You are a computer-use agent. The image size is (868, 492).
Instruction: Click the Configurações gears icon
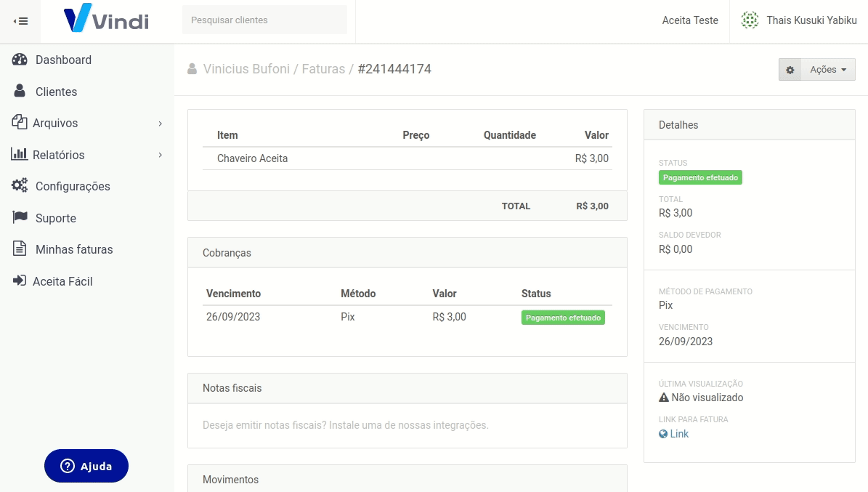[20, 185]
